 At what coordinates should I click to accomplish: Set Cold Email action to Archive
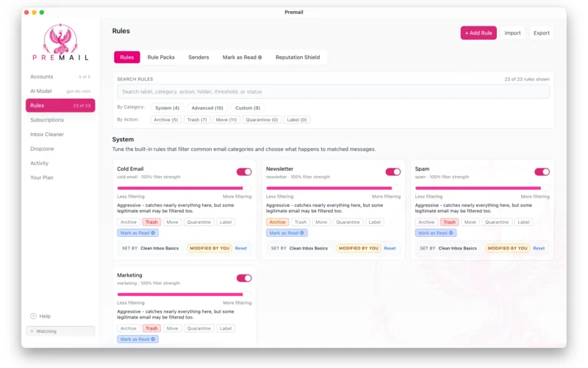click(x=128, y=222)
